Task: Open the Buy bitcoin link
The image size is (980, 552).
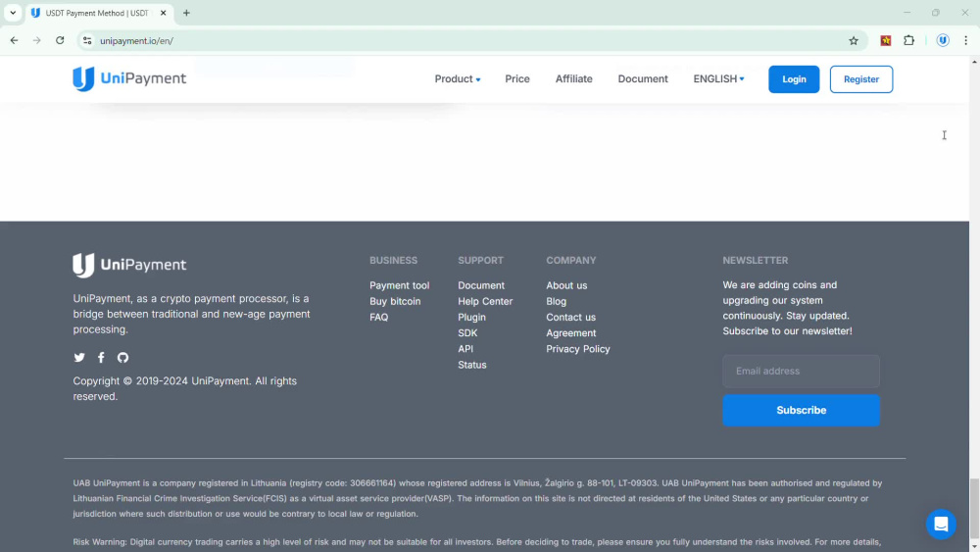Action: coord(395,301)
